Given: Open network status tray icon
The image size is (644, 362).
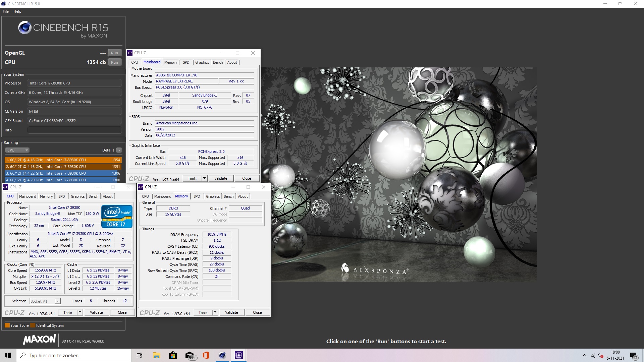Looking at the screenshot, I should 593,355.
